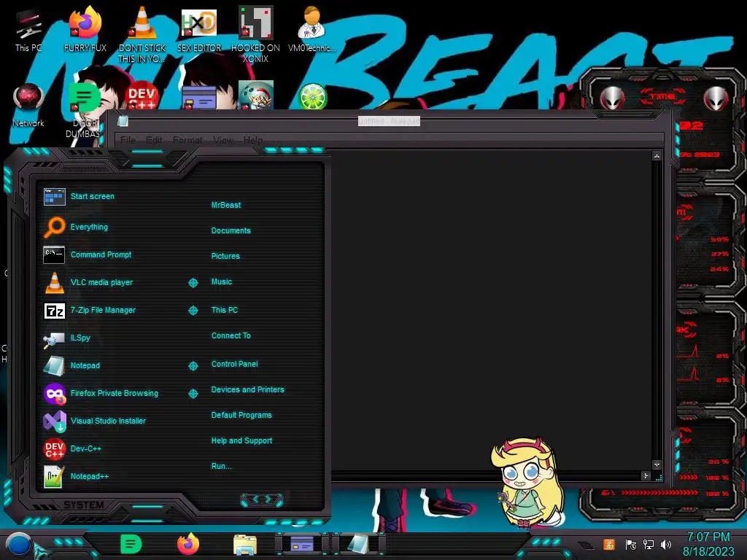Image resolution: width=747 pixels, height=560 pixels.
Task: Open Notepad Format menu
Action: (187, 140)
